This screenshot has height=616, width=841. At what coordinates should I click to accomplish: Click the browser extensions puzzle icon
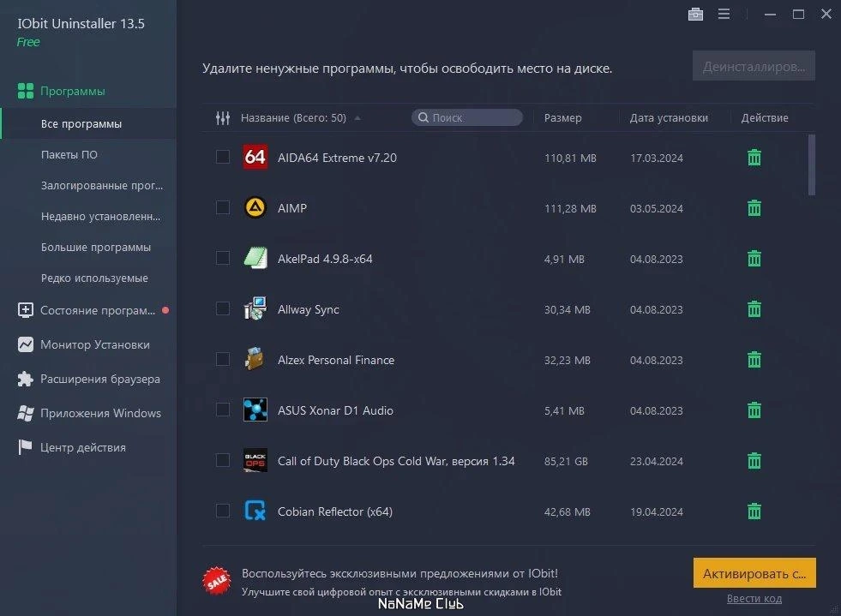point(25,379)
